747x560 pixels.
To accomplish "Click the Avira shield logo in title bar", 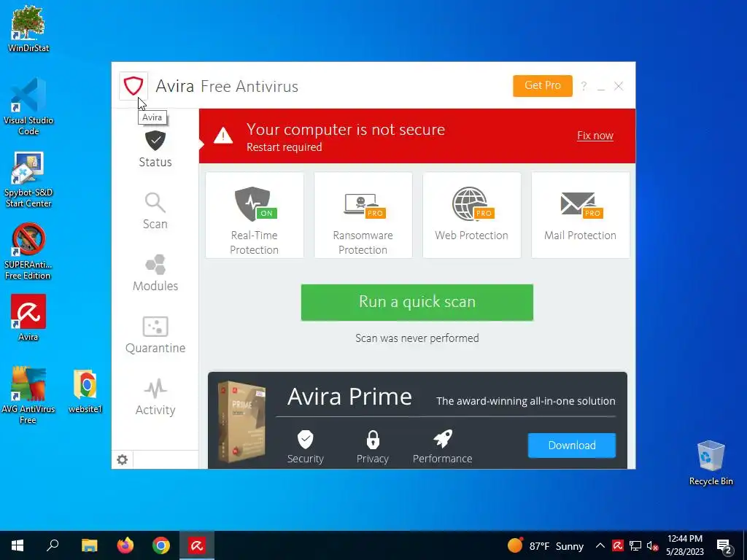I will point(133,86).
